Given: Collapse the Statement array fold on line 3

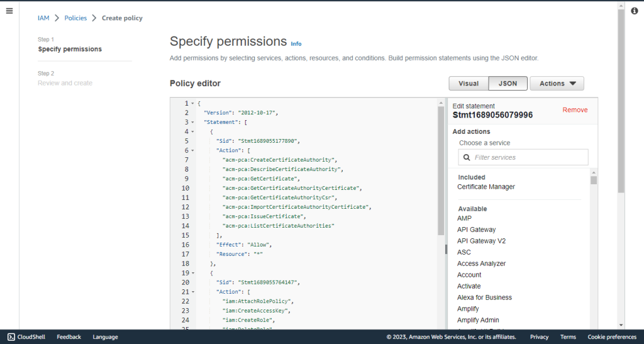Looking at the screenshot, I should coord(192,123).
